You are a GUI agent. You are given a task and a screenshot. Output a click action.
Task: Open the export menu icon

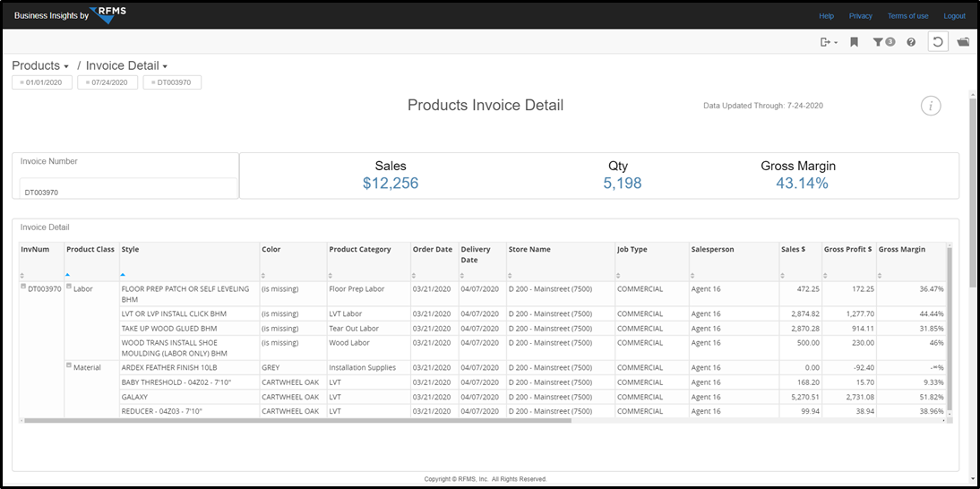[828, 42]
